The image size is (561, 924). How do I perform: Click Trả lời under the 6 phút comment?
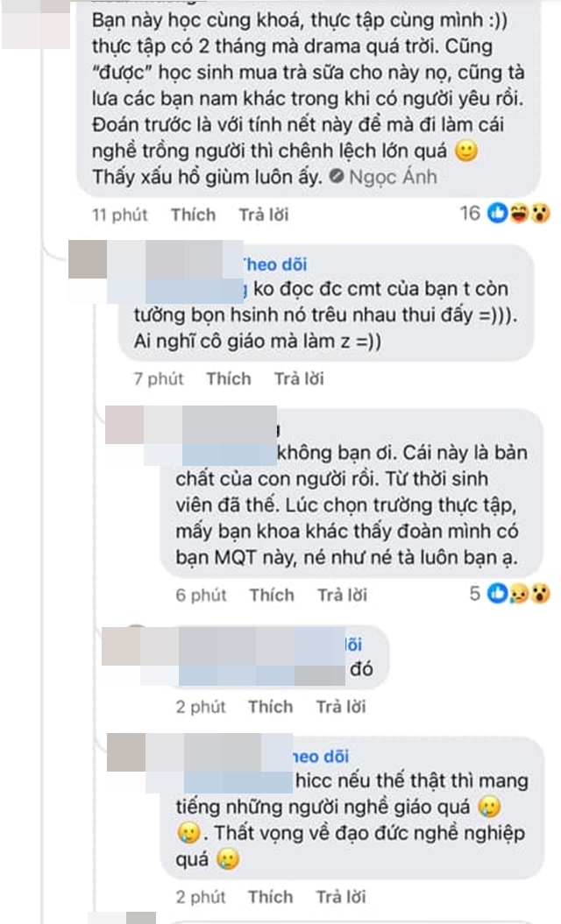pos(342,595)
